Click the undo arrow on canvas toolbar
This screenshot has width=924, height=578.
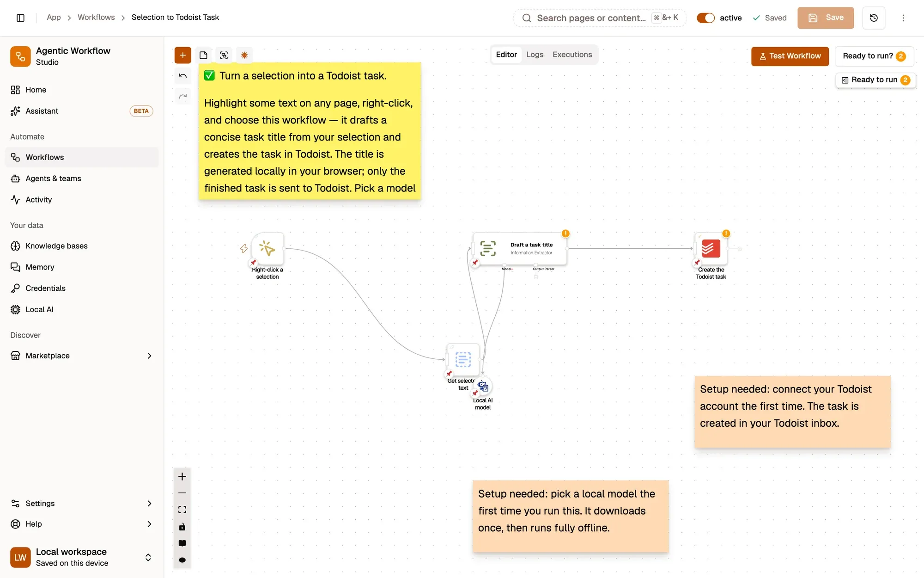(182, 76)
